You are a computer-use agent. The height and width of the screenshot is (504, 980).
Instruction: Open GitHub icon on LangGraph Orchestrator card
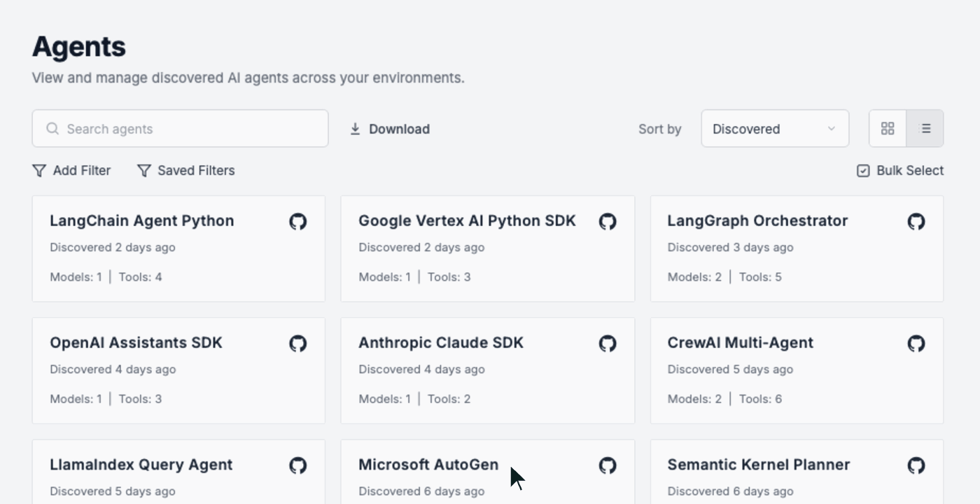[x=916, y=222]
